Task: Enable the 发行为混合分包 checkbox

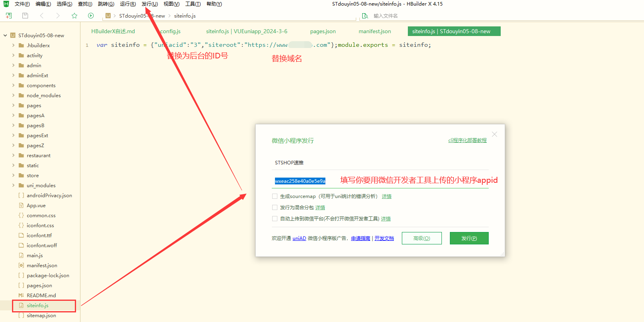Action: click(275, 207)
